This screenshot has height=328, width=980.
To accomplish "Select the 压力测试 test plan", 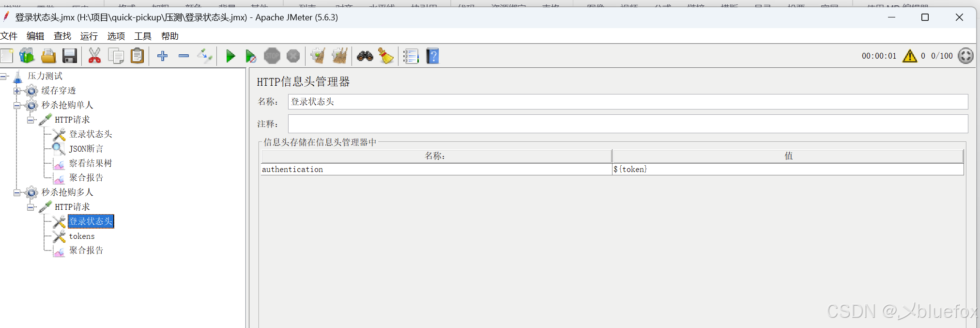I will [x=45, y=76].
